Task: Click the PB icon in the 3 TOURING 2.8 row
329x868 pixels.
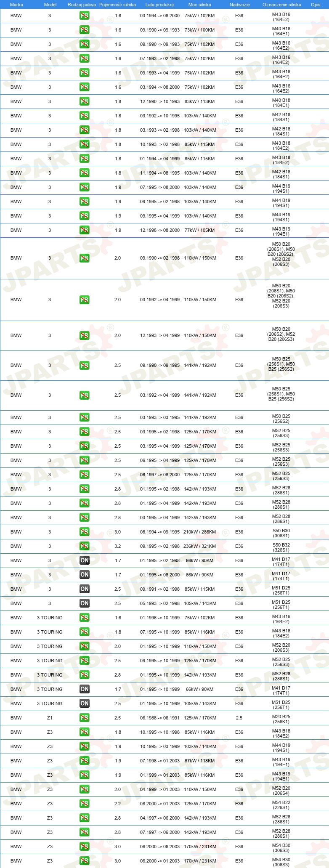Action: click(x=84, y=675)
